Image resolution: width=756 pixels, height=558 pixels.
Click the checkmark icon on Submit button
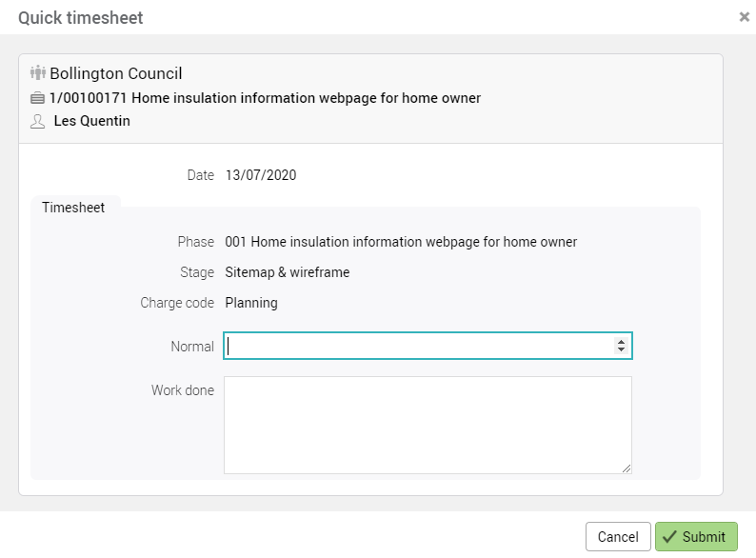(669, 537)
